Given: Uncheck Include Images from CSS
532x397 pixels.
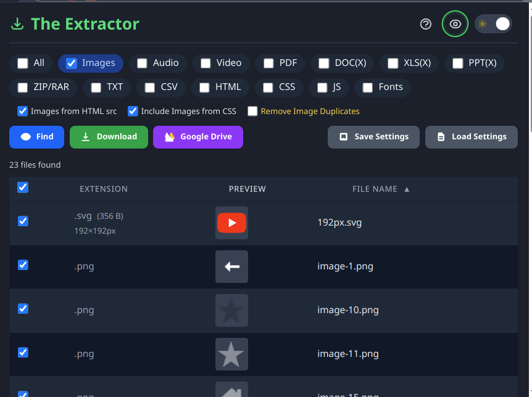Looking at the screenshot, I should tap(133, 111).
